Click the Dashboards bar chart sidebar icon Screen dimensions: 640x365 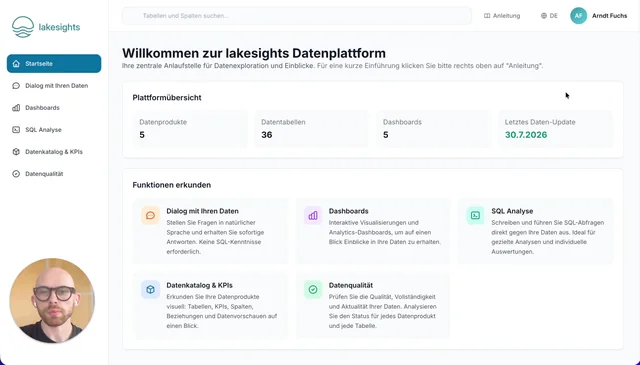coord(16,108)
